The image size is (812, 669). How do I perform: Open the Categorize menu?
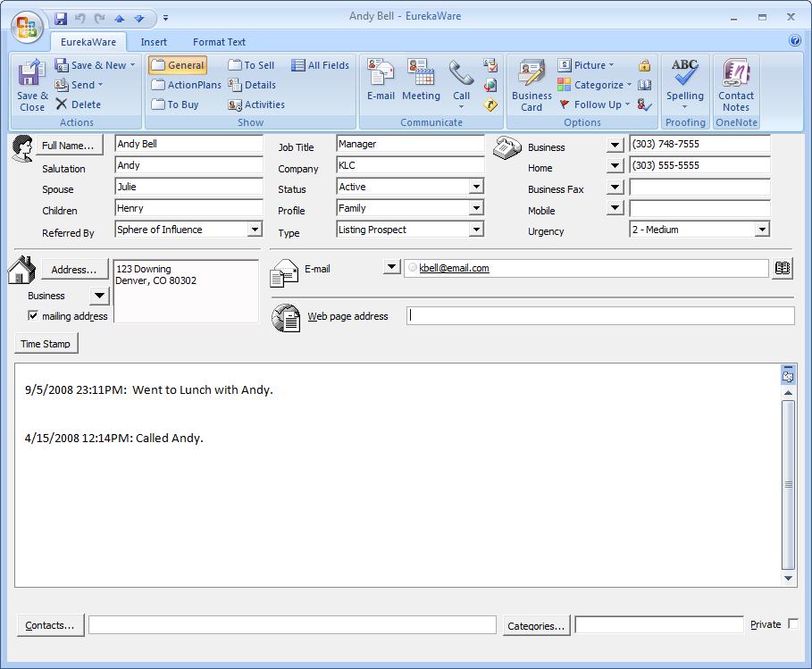[595, 84]
